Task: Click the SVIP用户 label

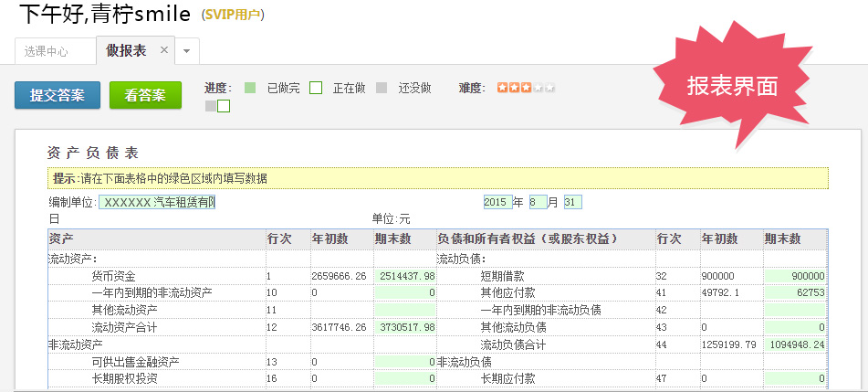Action: click(233, 15)
